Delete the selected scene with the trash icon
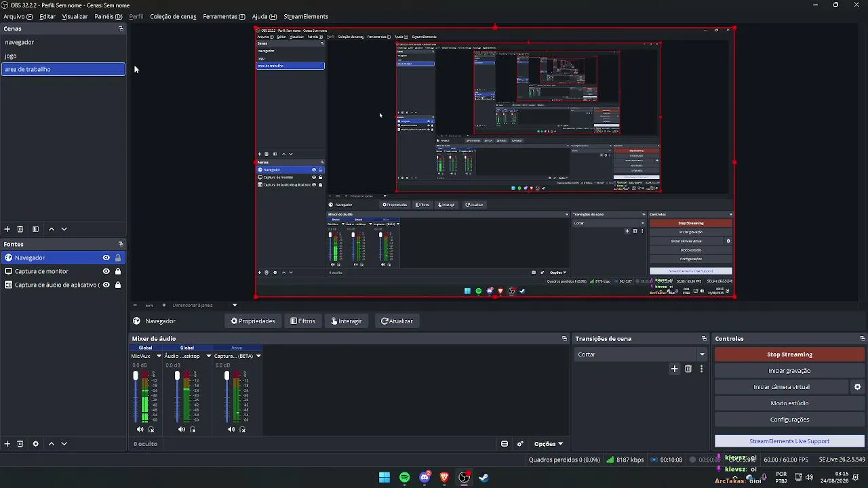The height and width of the screenshot is (488, 868). point(20,229)
